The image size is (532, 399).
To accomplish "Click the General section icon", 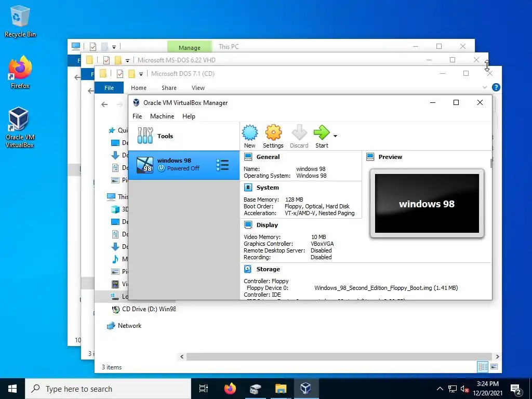I will pyautogui.click(x=248, y=157).
